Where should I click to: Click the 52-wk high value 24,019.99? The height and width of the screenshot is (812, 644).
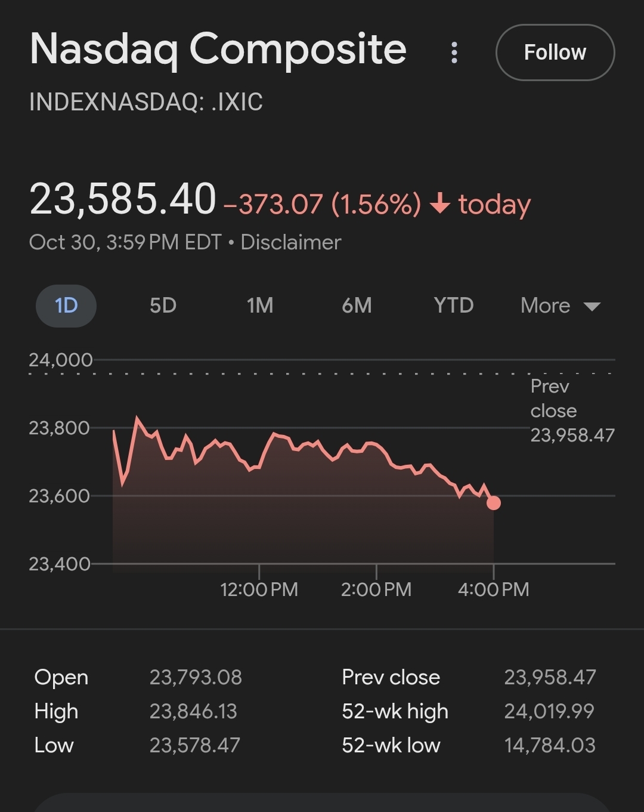pyautogui.click(x=549, y=711)
